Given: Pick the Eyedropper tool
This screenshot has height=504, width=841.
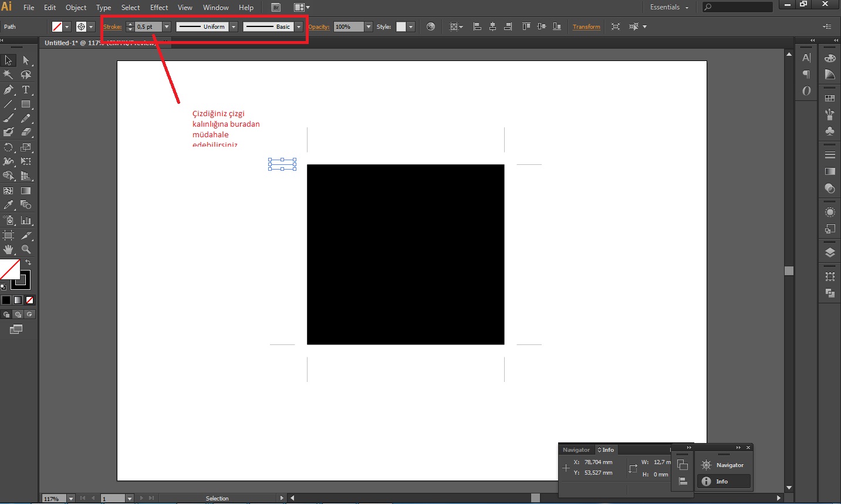Looking at the screenshot, I should 8,205.
